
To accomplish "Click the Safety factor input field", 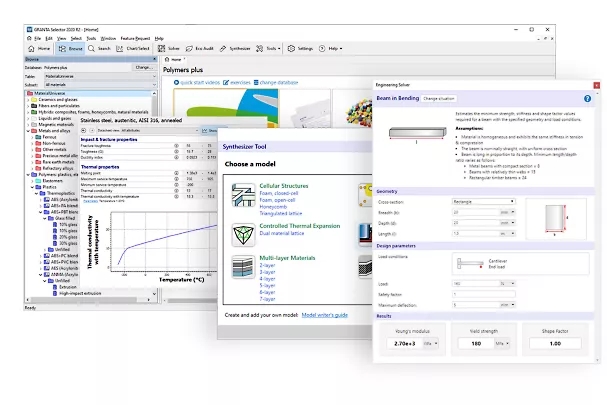I will tap(484, 294).
